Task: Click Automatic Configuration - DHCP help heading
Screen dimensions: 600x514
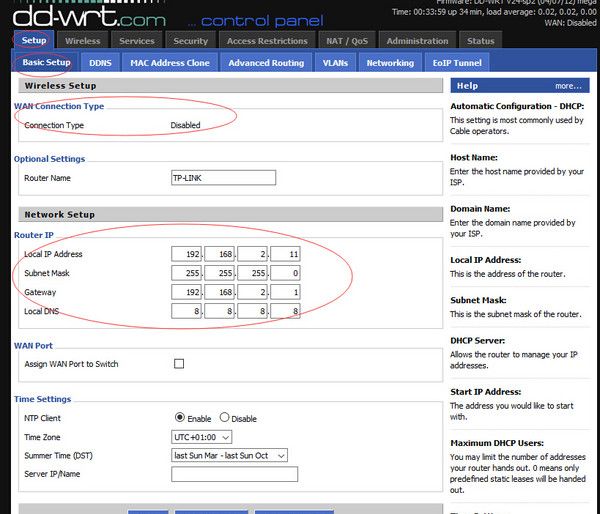Action: point(517,106)
